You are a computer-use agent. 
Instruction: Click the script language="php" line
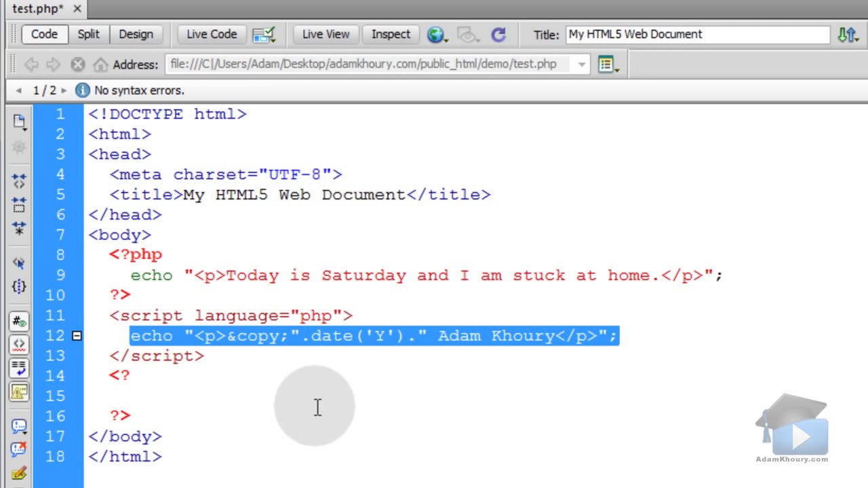click(231, 315)
